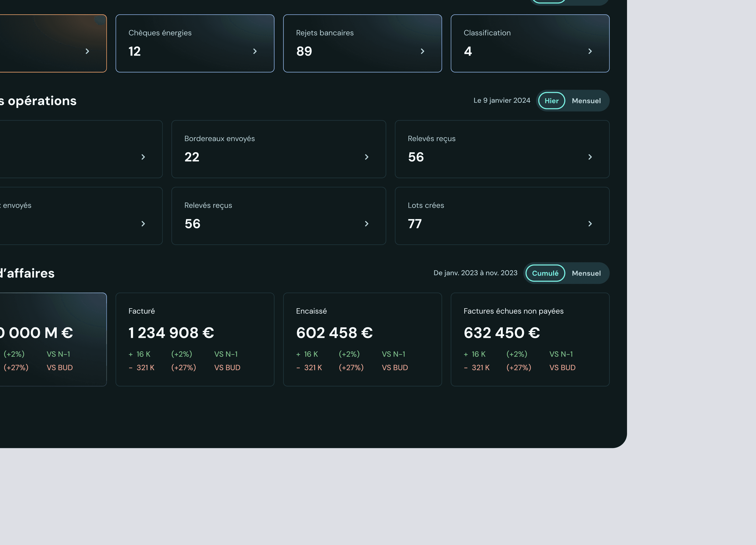Image resolution: width=756 pixels, height=545 pixels.
Task: Switch operations view to Mensuel
Action: tap(586, 101)
